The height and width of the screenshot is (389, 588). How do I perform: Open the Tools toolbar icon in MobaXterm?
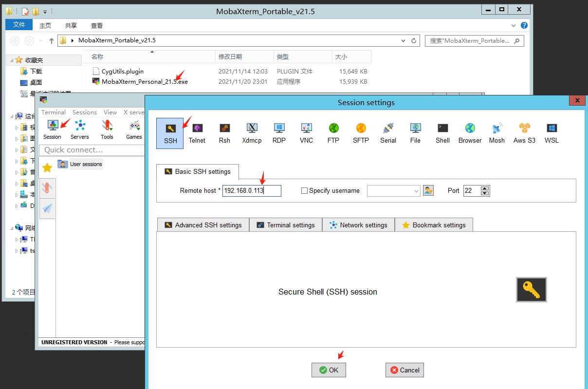pos(107,130)
